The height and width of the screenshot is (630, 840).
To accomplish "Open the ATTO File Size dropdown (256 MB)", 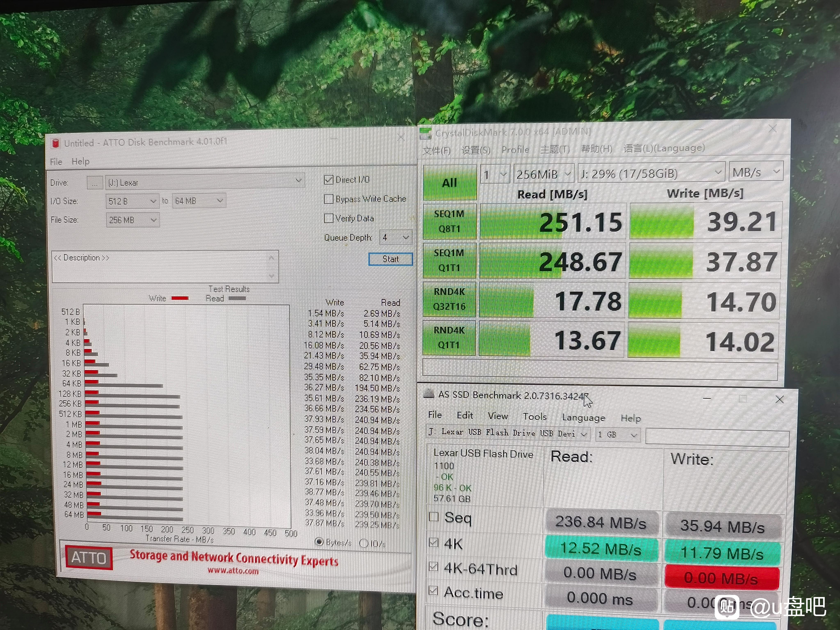I will (132, 220).
